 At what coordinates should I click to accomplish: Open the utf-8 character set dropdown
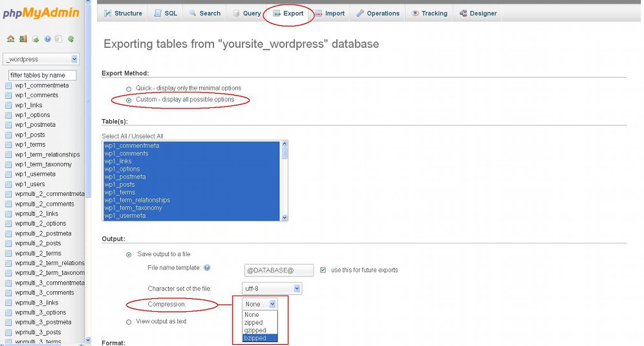(272, 288)
